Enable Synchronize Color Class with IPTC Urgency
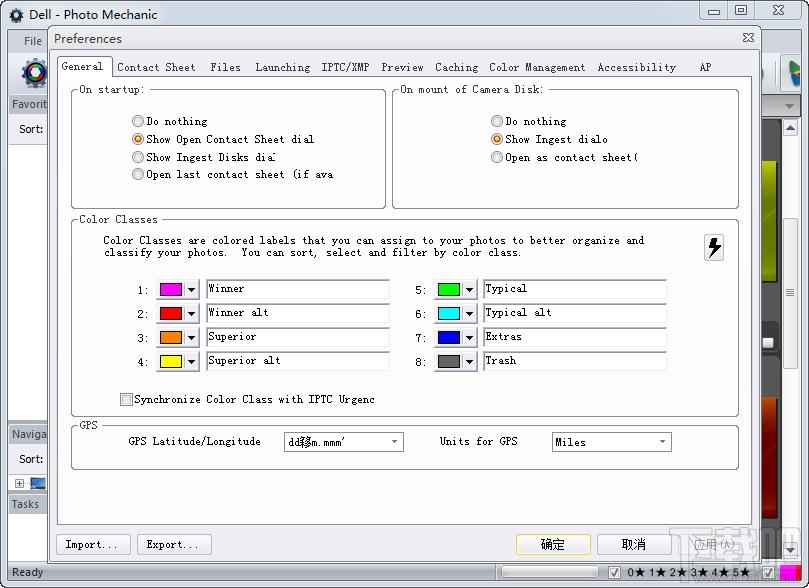Image resolution: width=809 pixels, height=588 pixels. coord(126,399)
